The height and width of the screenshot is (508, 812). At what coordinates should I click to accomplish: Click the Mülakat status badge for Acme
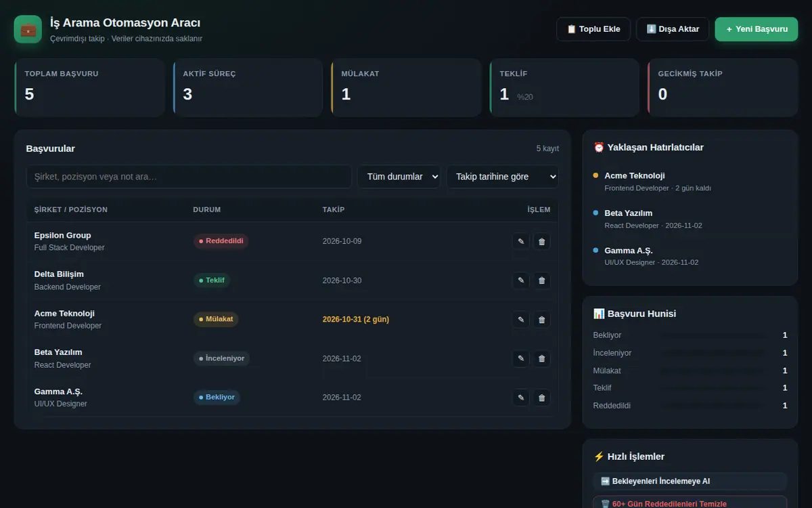pyautogui.click(x=216, y=319)
